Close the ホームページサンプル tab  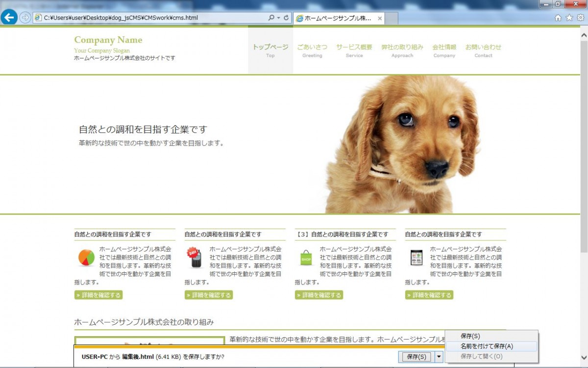click(380, 18)
